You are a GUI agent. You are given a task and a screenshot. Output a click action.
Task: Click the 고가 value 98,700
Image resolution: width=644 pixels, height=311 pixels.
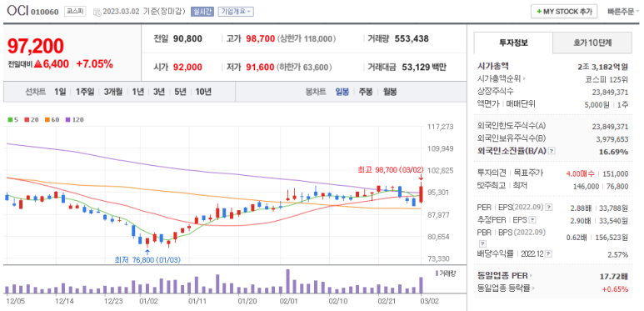(x=261, y=39)
